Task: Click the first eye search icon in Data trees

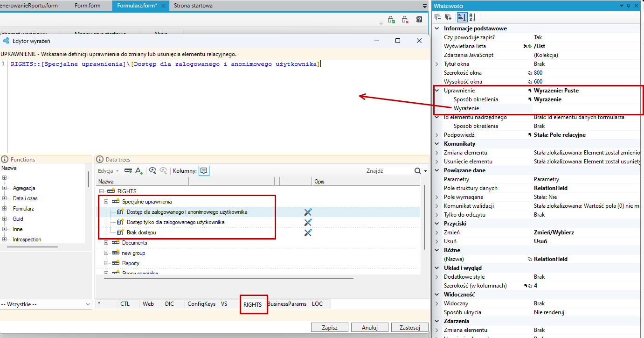Action: [x=152, y=171]
